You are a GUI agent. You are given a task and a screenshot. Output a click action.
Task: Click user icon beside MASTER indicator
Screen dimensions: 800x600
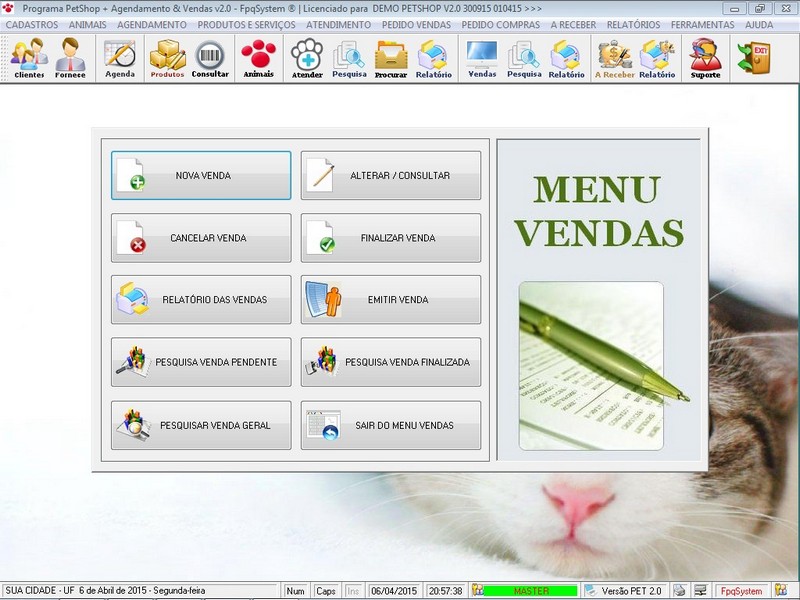477,590
